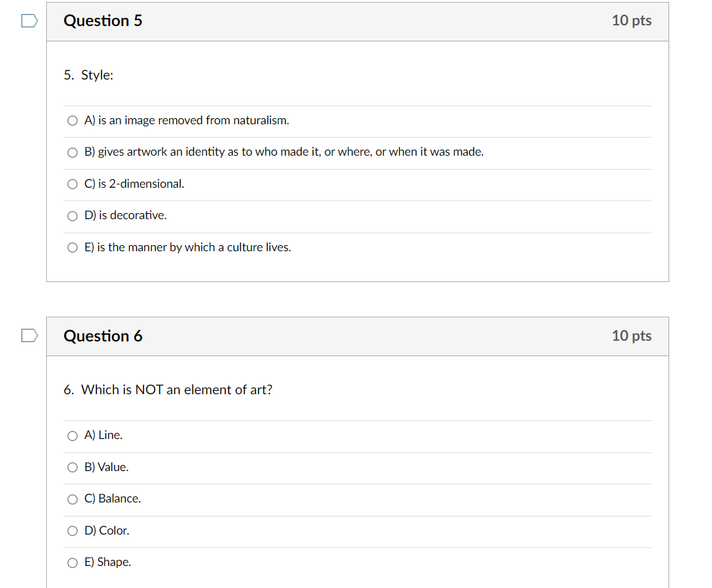Pick answer E about how a culture lives
Screen dimensions: 712x588
[x=72, y=247]
